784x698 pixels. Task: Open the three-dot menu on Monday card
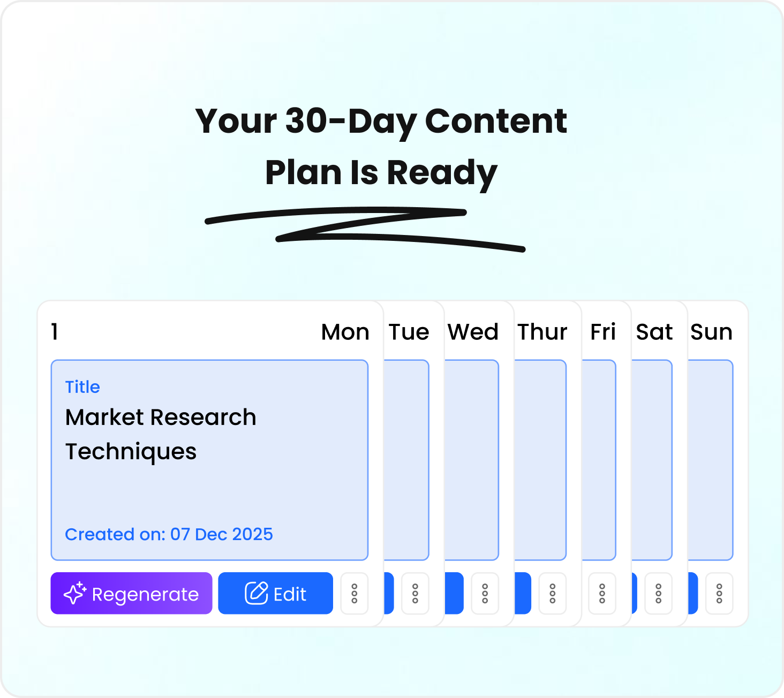[x=355, y=594]
